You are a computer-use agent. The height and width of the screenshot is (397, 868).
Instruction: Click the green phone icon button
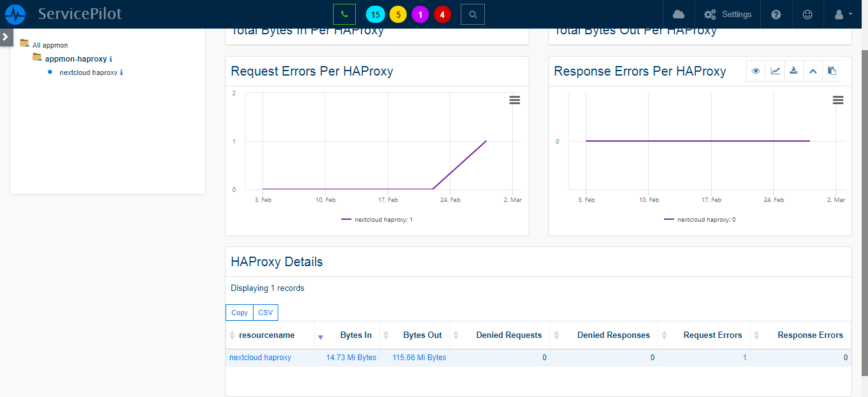point(344,14)
